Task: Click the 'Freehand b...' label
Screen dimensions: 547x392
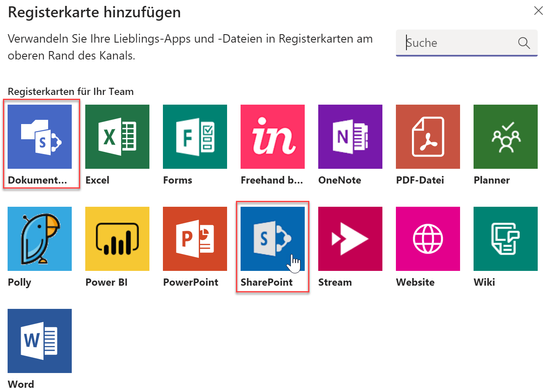Action: 272,180
